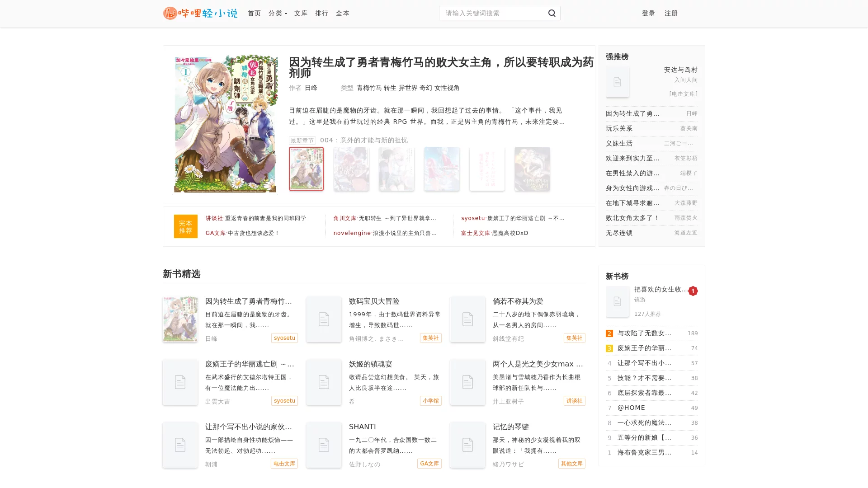The image size is (868, 488).
Task: Click the 青梅竹马 genre tag
Action: point(369,88)
